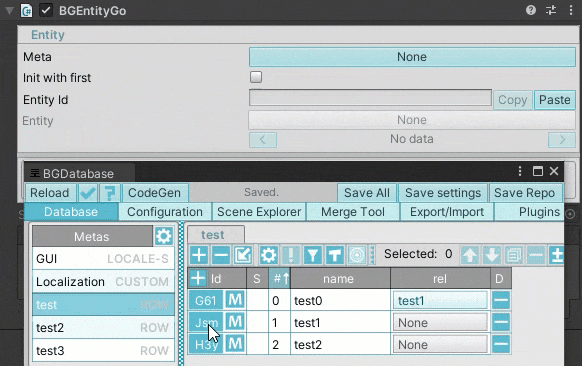Viewport: 582px width, 366px height.
Task: Go to next entity arrow
Action: click(562, 140)
